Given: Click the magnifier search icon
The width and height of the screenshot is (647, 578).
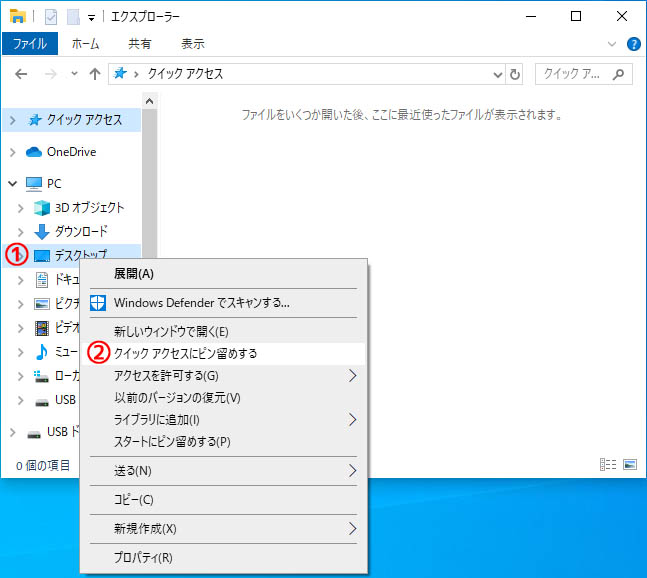Looking at the screenshot, I should coord(618,74).
